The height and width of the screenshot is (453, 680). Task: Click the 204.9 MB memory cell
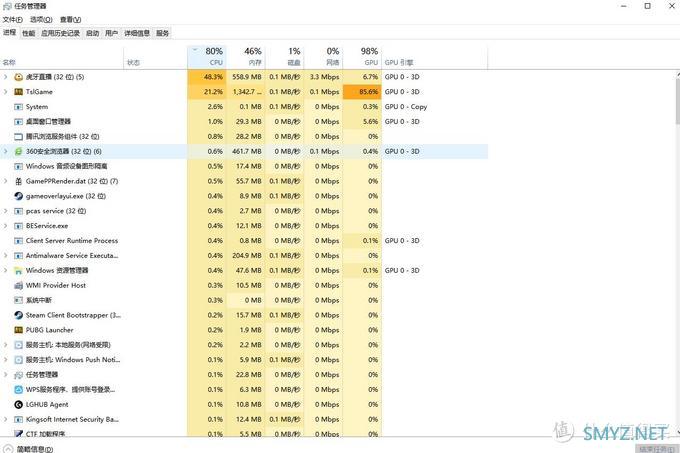[x=245, y=256]
